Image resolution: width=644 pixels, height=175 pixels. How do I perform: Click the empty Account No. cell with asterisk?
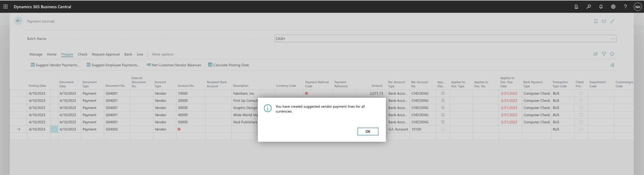pyautogui.click(x=190, y=129)
